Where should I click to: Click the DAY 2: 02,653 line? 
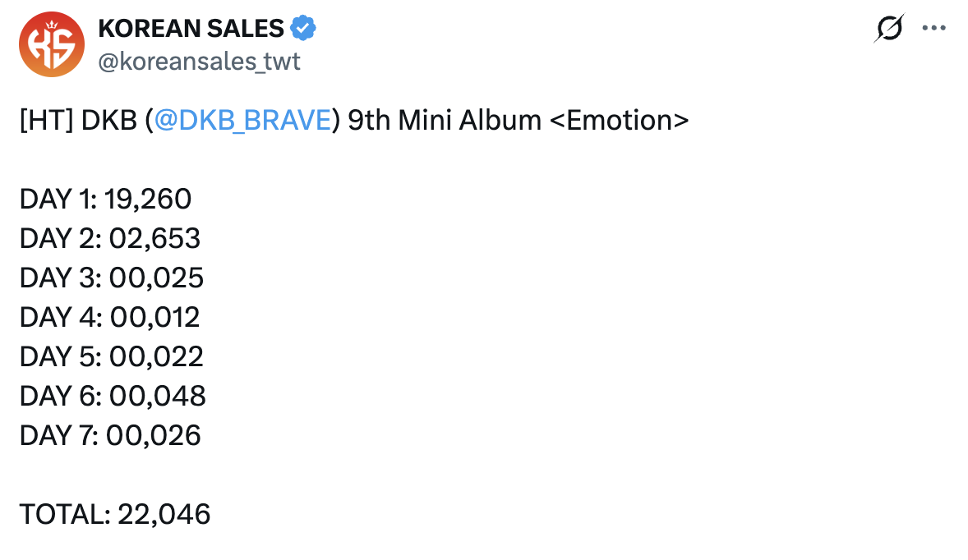pos(110,239)
